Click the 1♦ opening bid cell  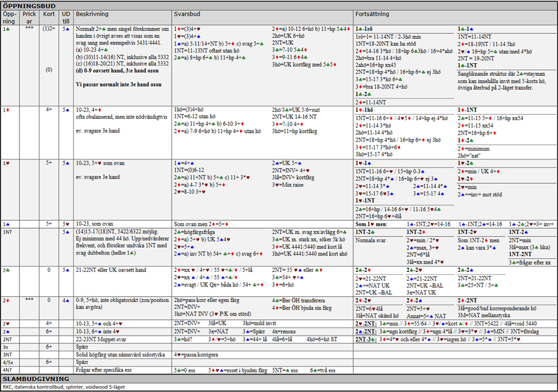5,110
